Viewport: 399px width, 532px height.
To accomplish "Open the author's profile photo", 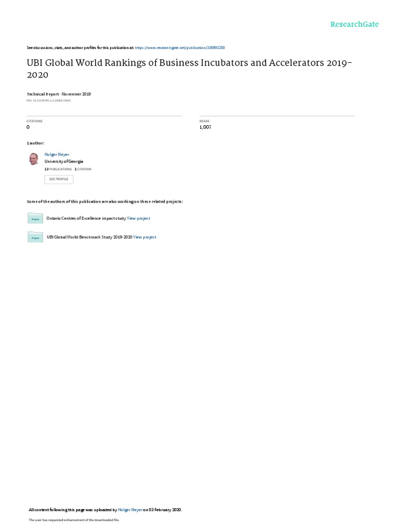I will 34,159.
